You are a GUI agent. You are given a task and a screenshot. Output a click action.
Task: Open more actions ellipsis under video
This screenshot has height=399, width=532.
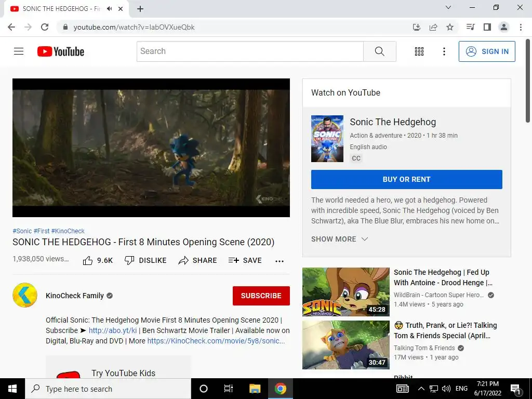pyautogui.click(x=279, y=261)
